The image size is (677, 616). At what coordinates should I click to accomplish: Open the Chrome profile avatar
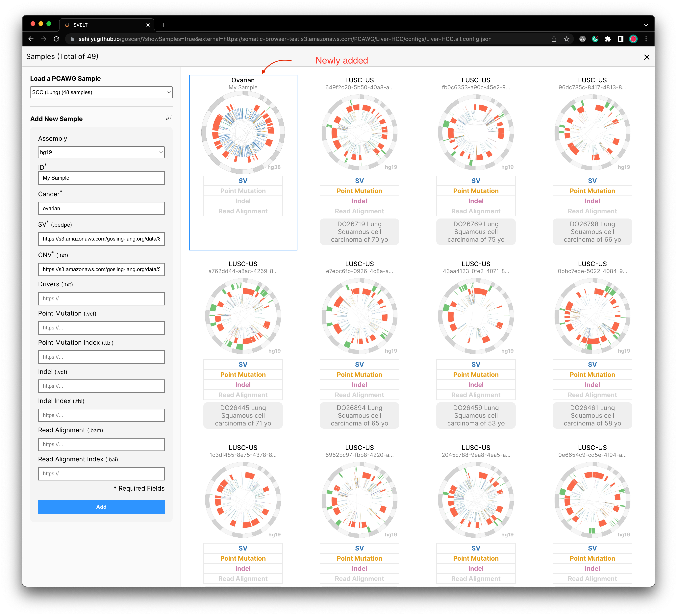[633, 39]
